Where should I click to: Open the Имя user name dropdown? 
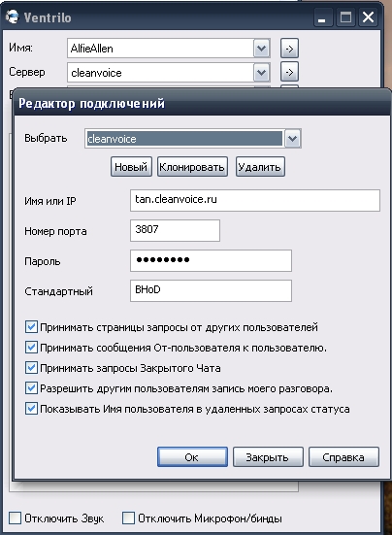261,49
